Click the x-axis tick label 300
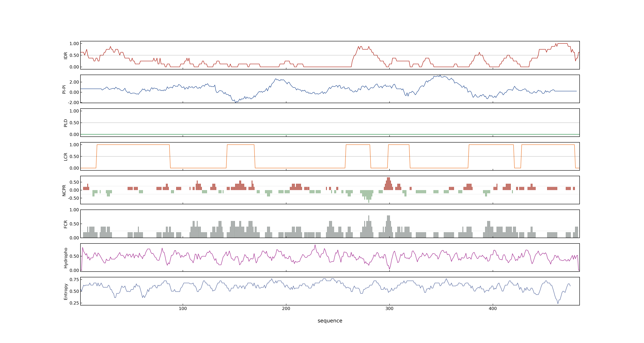 [389, 309]
